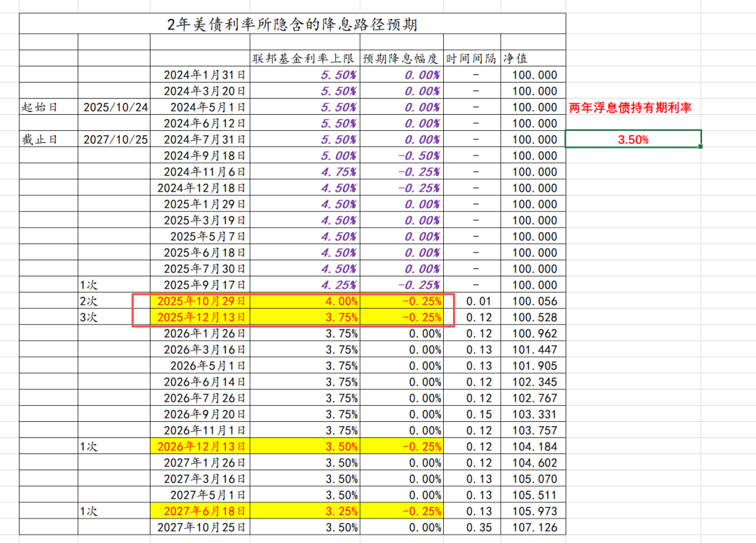Screen dimensions: 756x543
Task: Select the date cell 2025年9月17日
Action: 199,284
